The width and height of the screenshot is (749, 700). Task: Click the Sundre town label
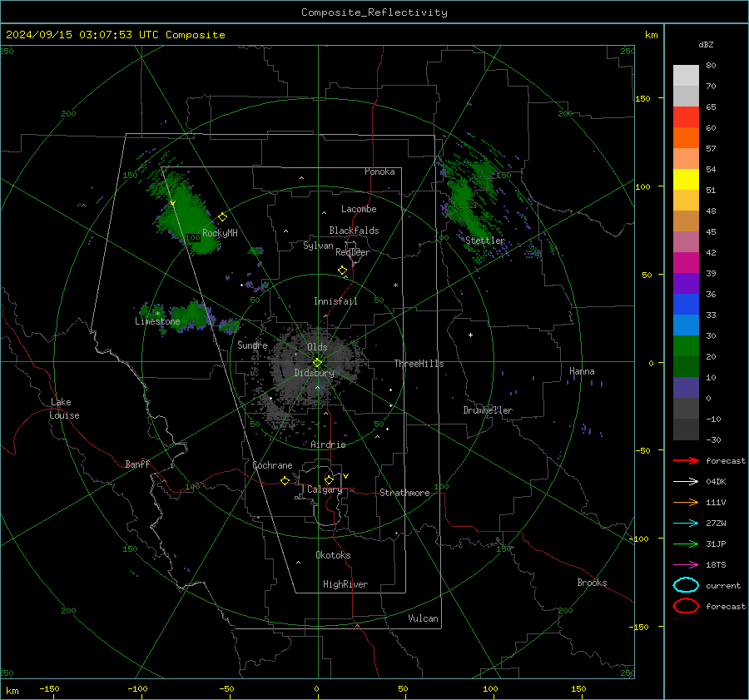[x=252, y=345]
